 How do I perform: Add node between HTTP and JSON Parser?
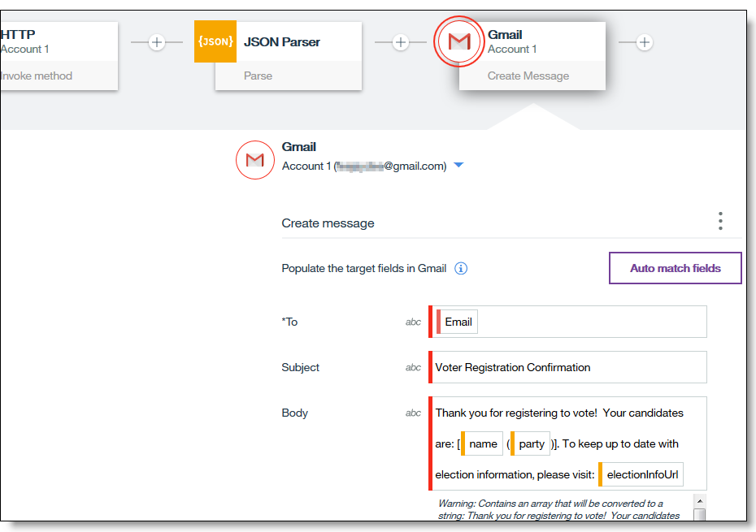(x=157, y=42)
